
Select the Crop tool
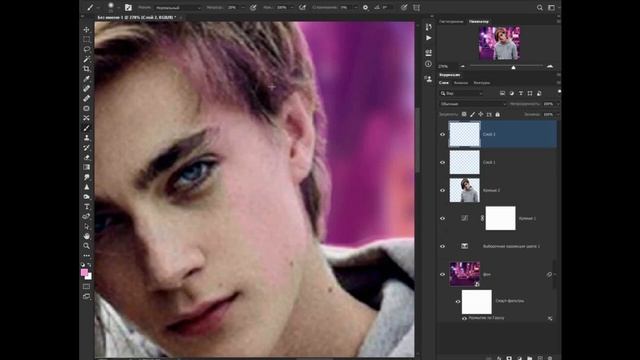tap(87, 69)
